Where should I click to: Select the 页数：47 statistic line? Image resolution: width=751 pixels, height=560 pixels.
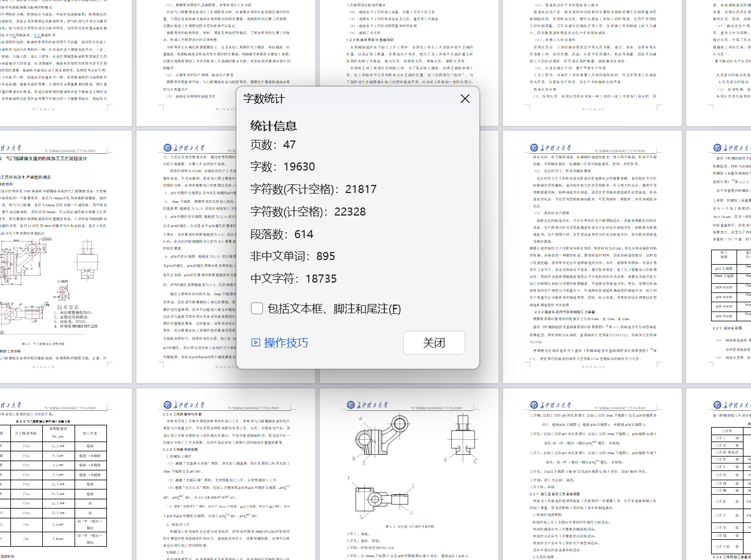[273, 144]
